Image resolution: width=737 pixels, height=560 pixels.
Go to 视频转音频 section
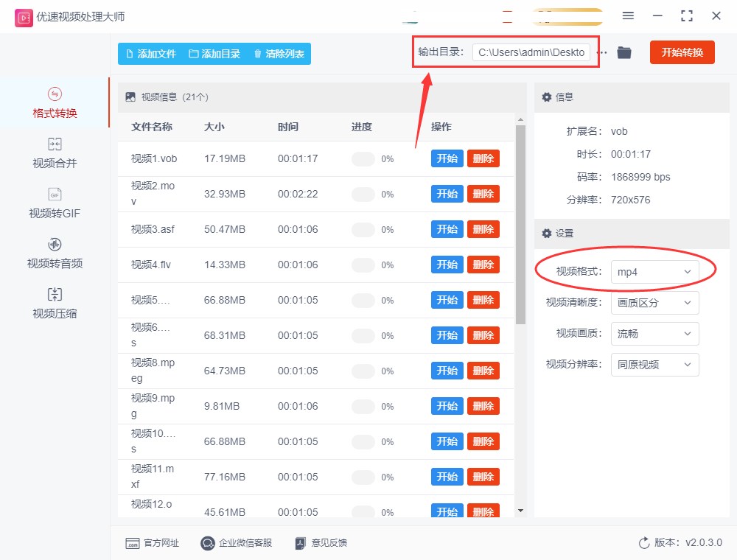pos(55,253)
